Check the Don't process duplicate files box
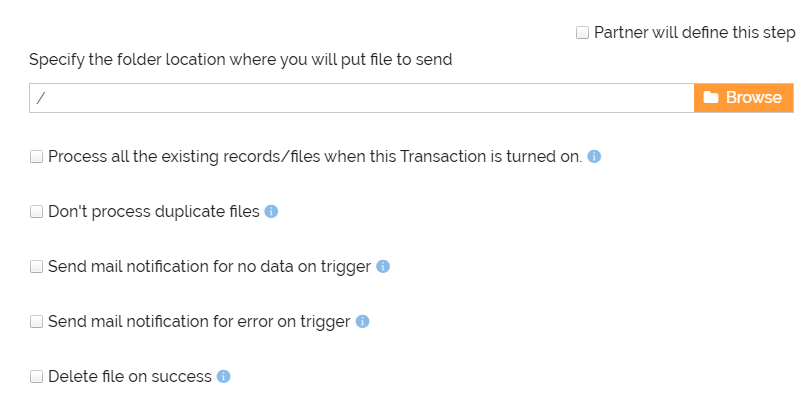The width and height of the screenshot is (810, 394). (36, 212)
